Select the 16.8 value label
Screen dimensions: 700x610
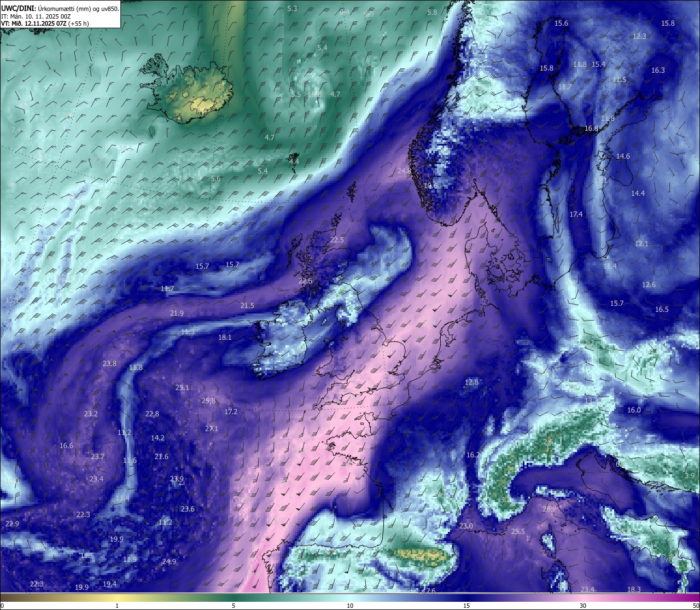coord(591,129)
